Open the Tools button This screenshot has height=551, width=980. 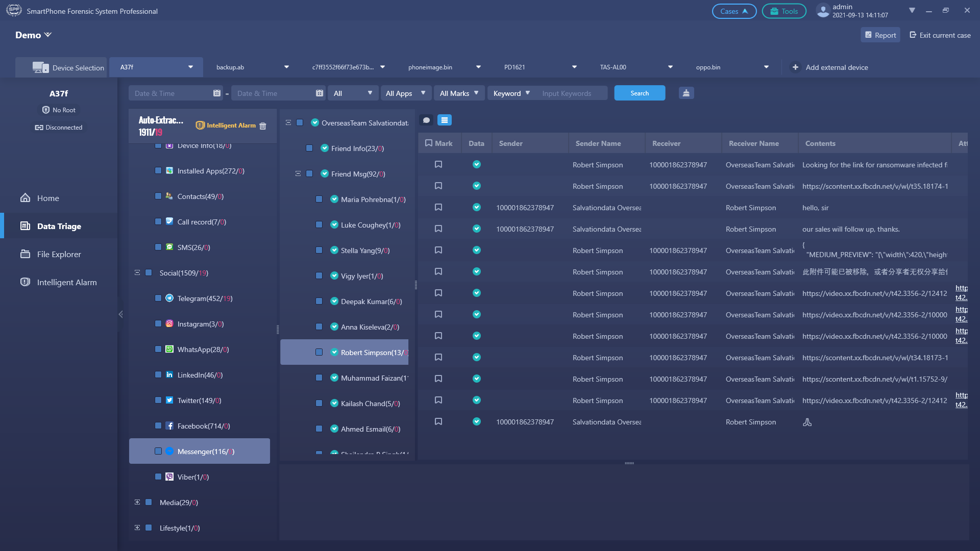coord(784,11)
